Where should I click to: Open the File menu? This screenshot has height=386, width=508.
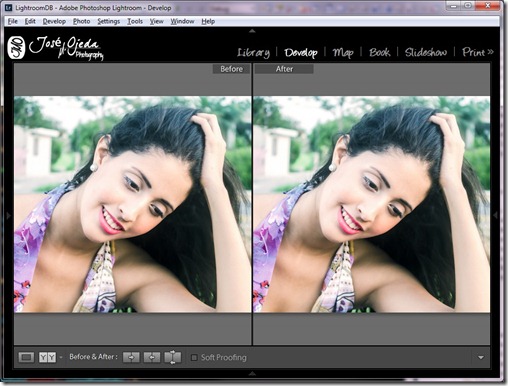point(13,21)
